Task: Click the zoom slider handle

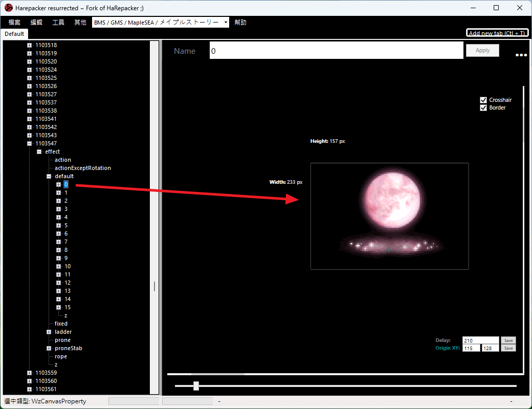Action: (x=196, y=386)
